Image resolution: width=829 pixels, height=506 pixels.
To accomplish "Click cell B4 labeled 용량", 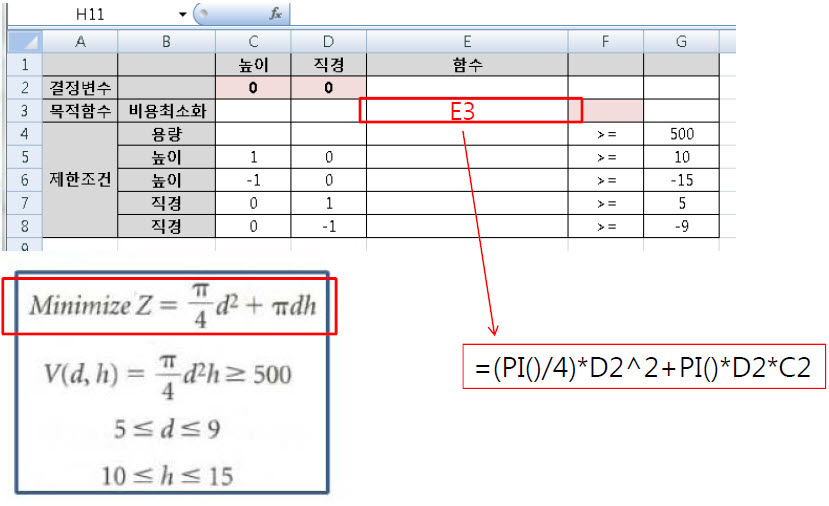I will 166,134.
